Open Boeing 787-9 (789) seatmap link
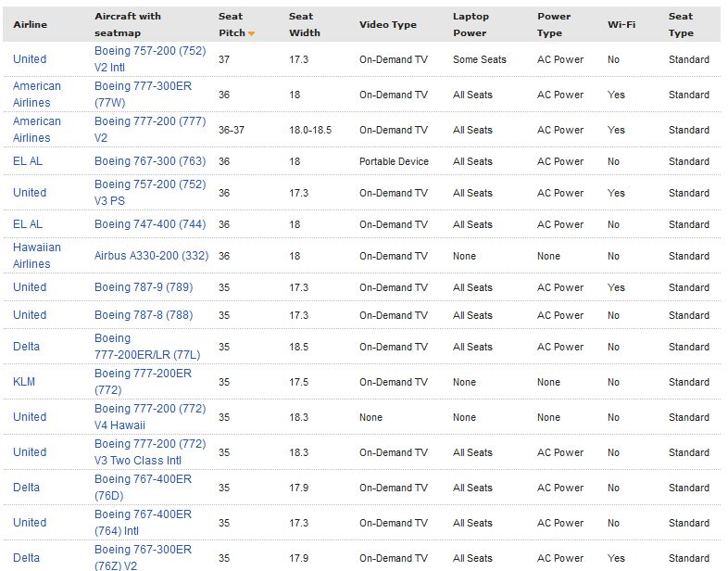Screen dimensions: 728x571 pos(144,287)
